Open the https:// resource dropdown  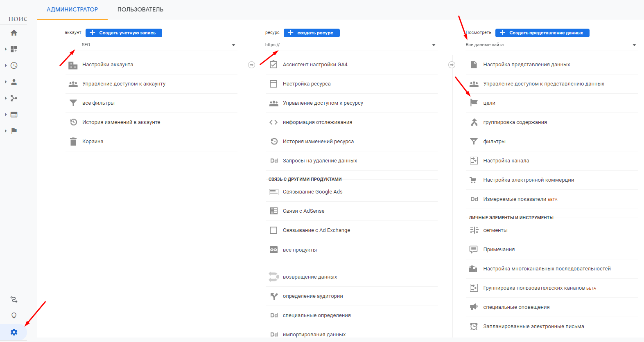[x=434, y=45]
